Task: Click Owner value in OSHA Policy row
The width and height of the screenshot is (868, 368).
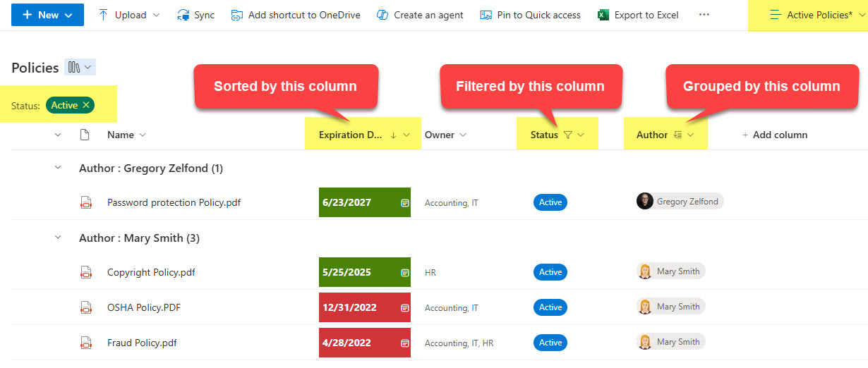Action: 452,308
